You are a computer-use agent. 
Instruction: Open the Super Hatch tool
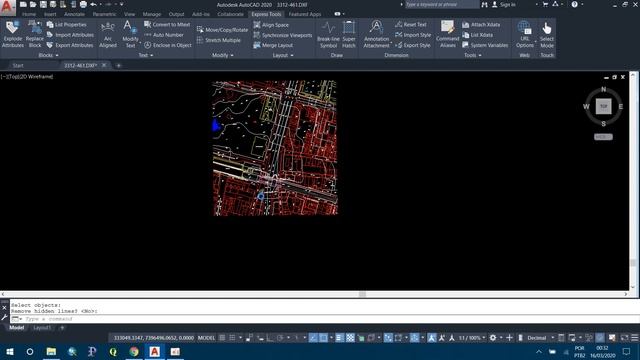[349, 35]
